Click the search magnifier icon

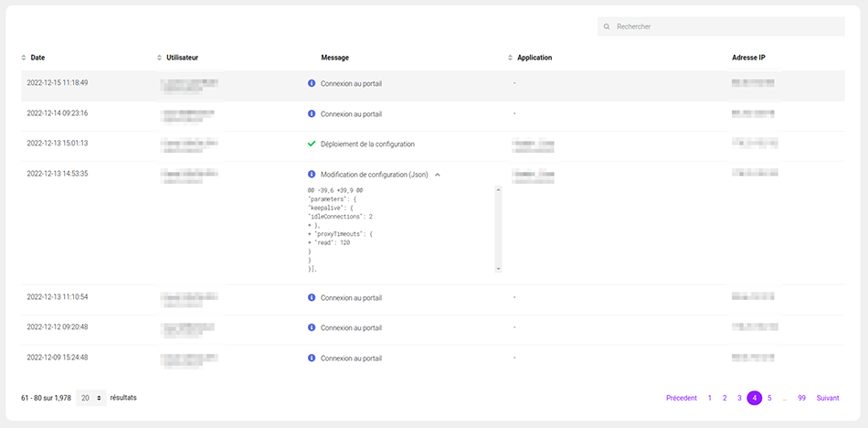[x=607, y=27]
